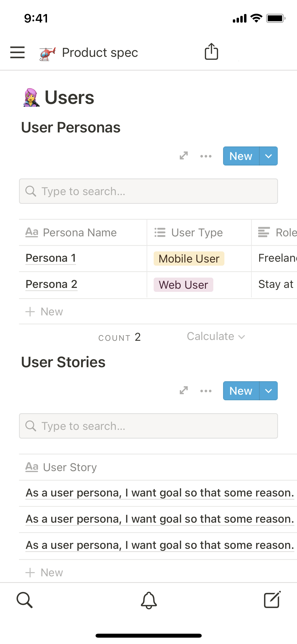Open the Persona 1 page
This screenshot has width=297, height=644.
pos(51,258)
